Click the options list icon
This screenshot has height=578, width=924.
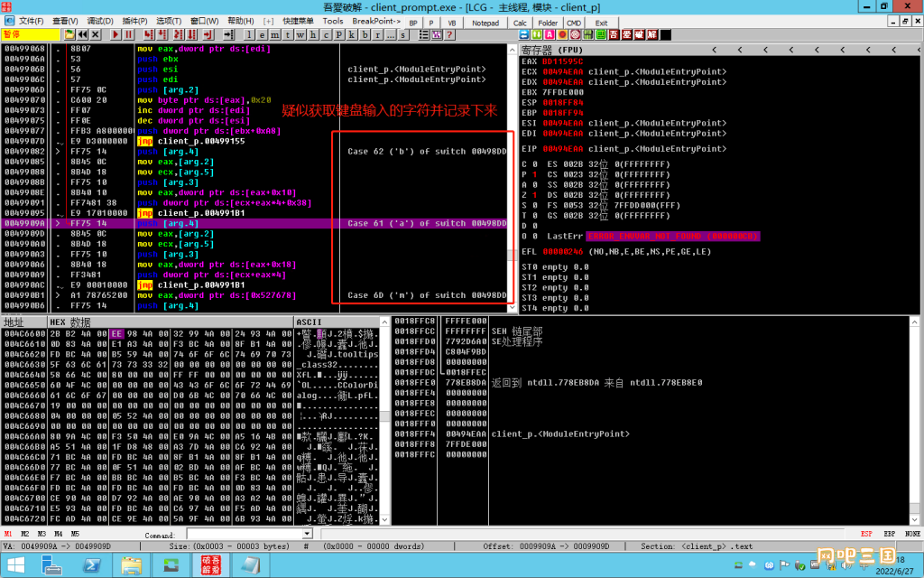point(424,35)
